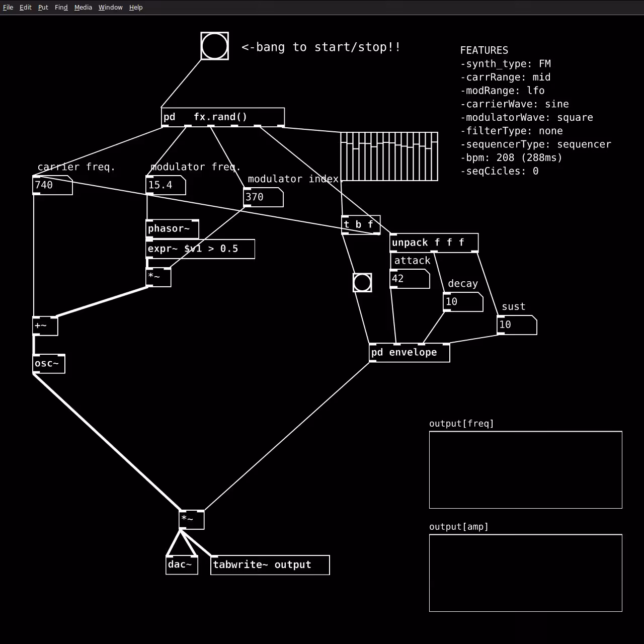Select the pd envelope subpatch
The width and height of the screenshot is (644, 644).
click(x=410, y=353)
